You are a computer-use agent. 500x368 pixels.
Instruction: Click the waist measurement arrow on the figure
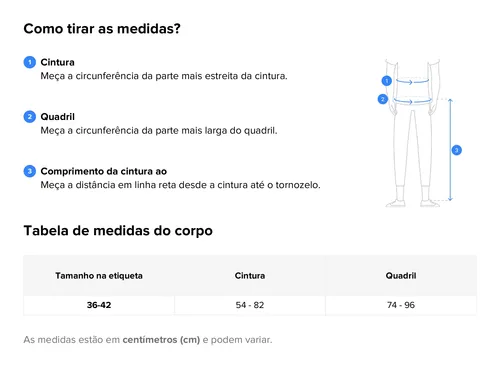[412, 81]
